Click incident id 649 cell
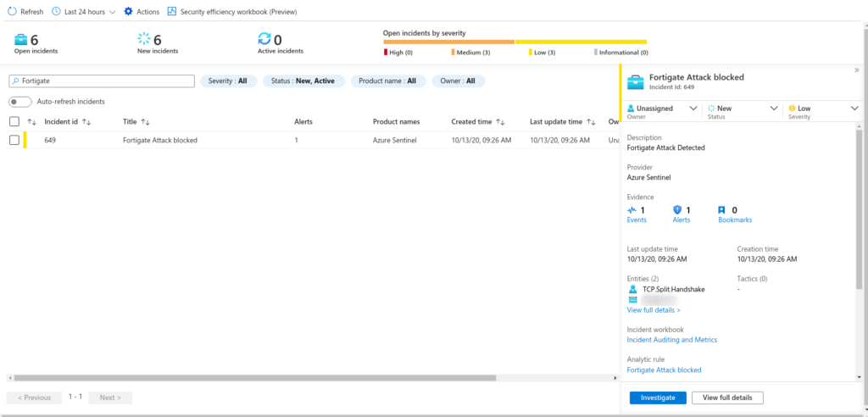The width and height of the screenshot is (868, 417). (50, 140)
